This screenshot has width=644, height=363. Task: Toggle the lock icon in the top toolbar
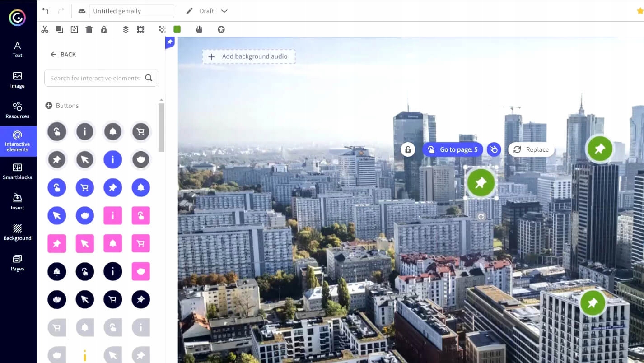pyautogui.click(x=104, y=29)
